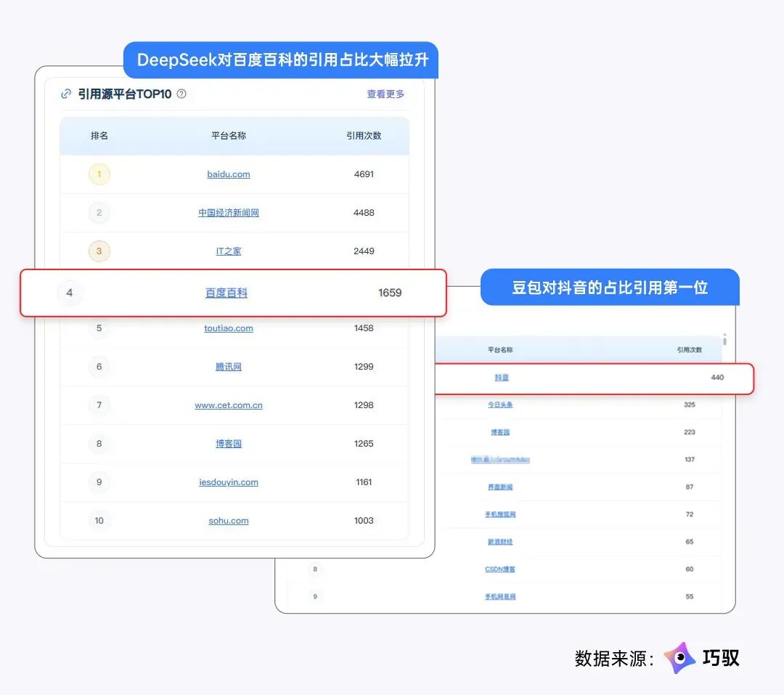Open the iesdouyin.com link

(x=229, y=482)
